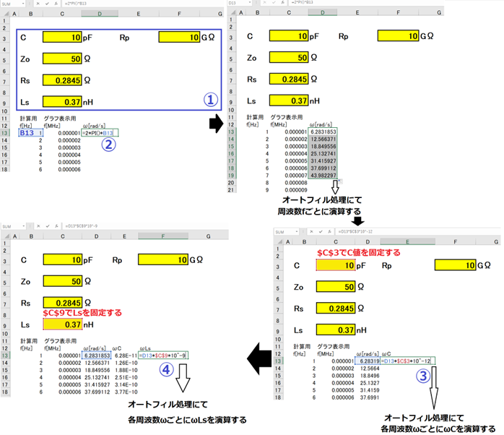Viewport: 504px width, 435px height.
Task: Click the greyed enter checkmark in the top-right sheet's formula bar
Action: click(274, 3)
